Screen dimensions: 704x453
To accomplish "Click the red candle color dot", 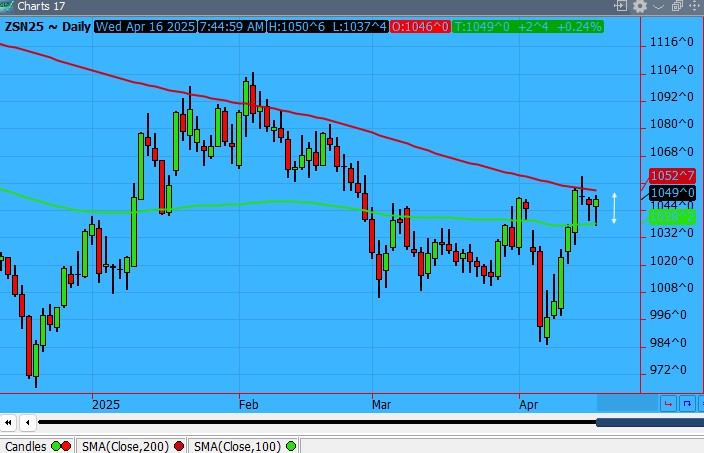I will [x=66, y=446].
